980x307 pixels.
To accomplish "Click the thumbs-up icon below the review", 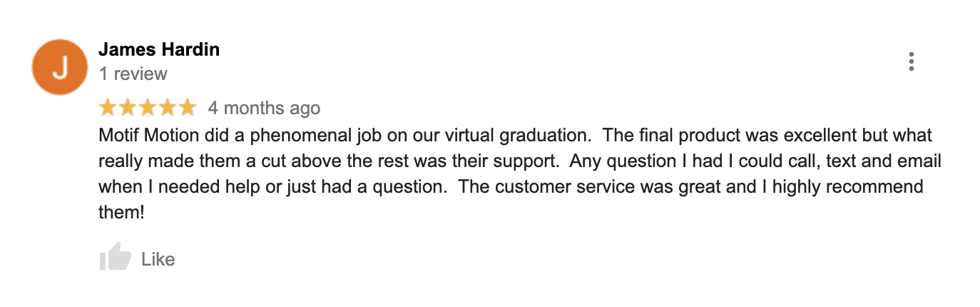I will [x=116, y=258].
